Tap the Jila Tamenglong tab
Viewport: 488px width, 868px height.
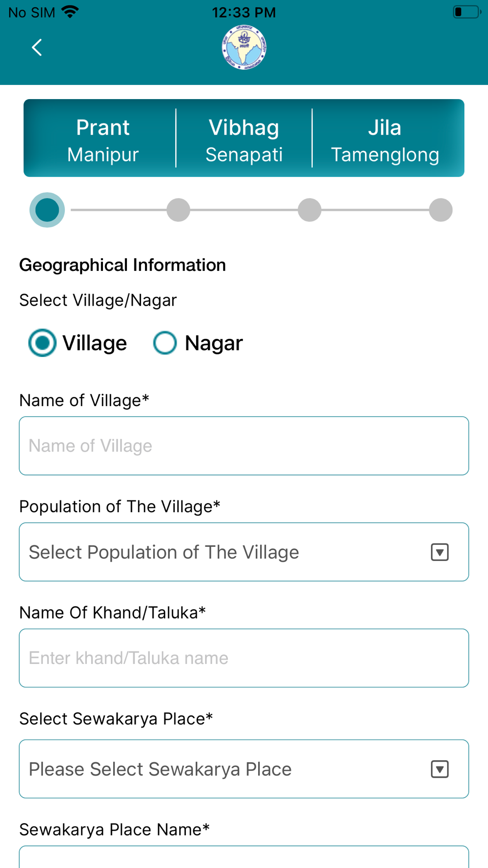tap(385, 140)
